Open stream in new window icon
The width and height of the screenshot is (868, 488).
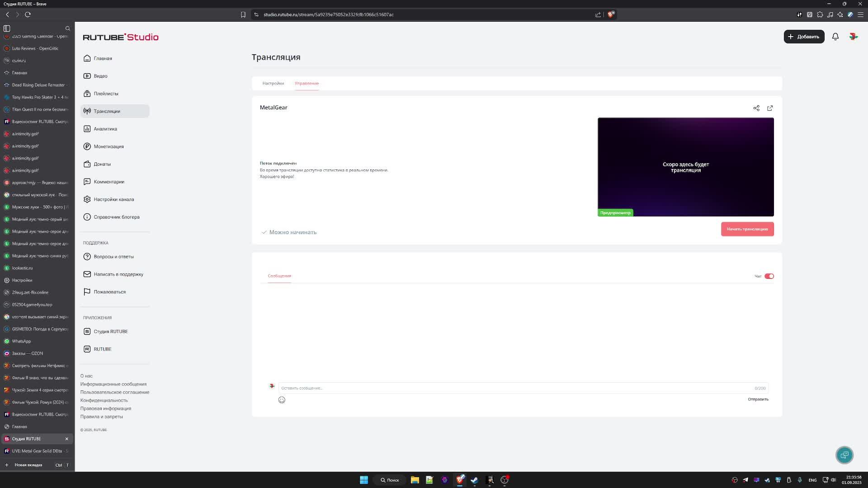(x=770, y=108)
